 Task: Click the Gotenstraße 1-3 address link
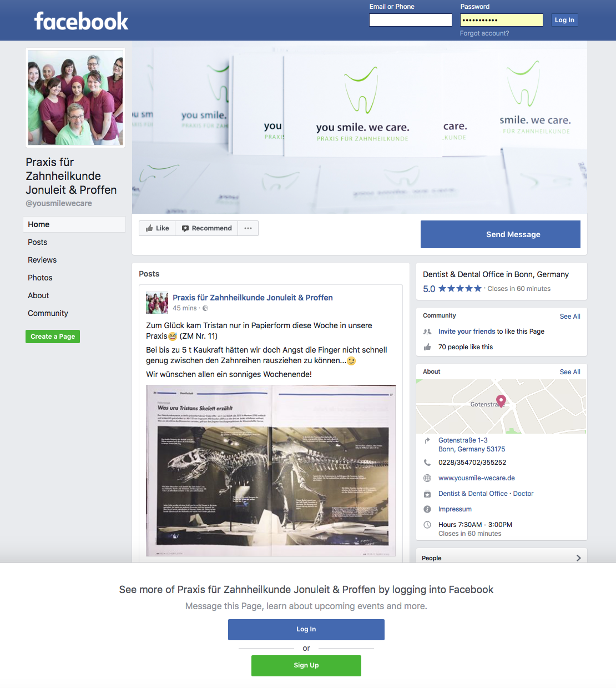472,445
